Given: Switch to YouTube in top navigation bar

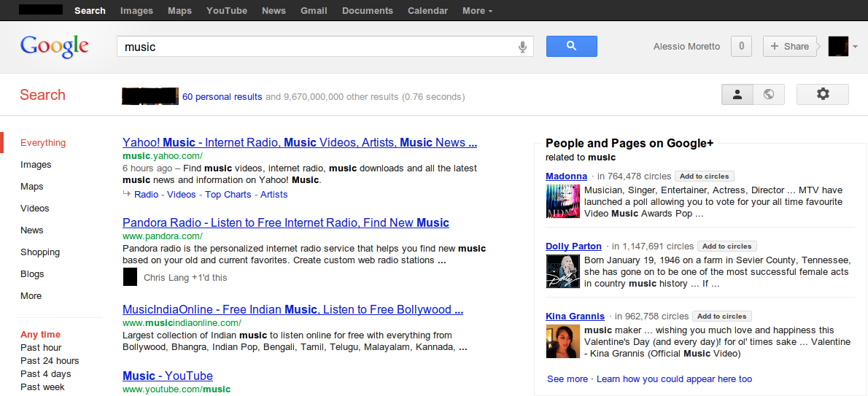Looking at the screenshot, I should (x=226, y=11).
